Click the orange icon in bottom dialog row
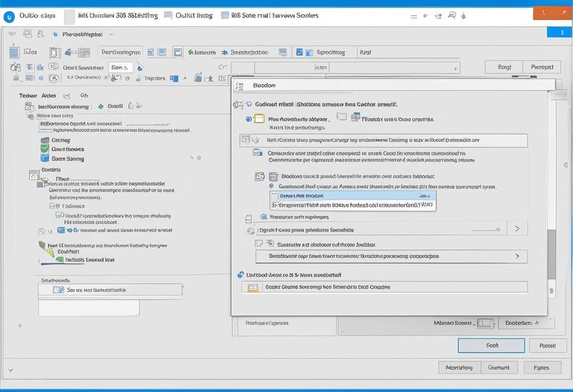The width and height of the screenshot is (573, 392). coord(254,287)
